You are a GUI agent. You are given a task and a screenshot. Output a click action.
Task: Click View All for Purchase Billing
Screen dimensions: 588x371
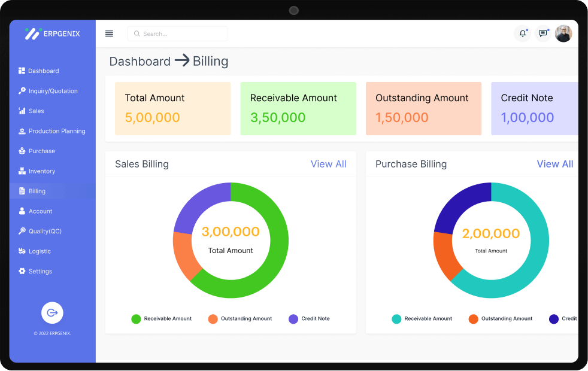554,164
